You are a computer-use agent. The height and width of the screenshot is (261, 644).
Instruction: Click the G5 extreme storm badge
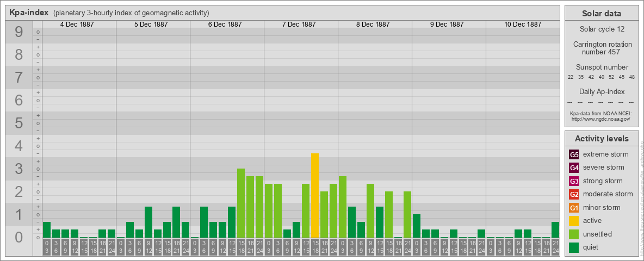pyautogui.click(x=574, y=154)
